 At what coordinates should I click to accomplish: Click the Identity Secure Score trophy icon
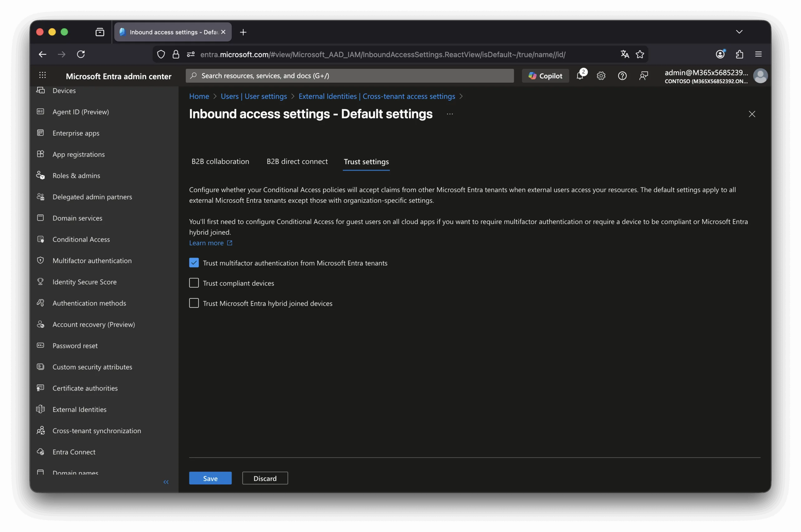[40, 282]
